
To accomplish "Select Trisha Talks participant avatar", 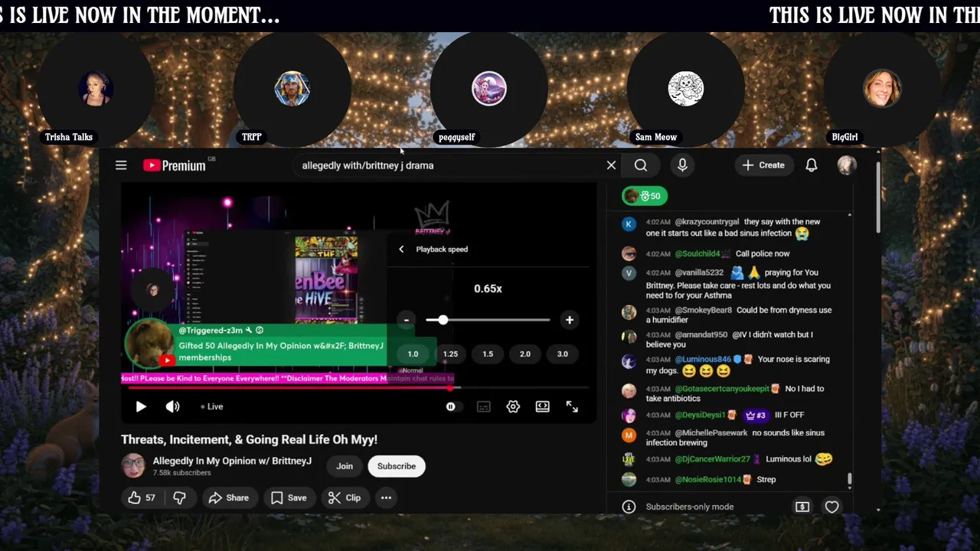I will tap(96, 89).
